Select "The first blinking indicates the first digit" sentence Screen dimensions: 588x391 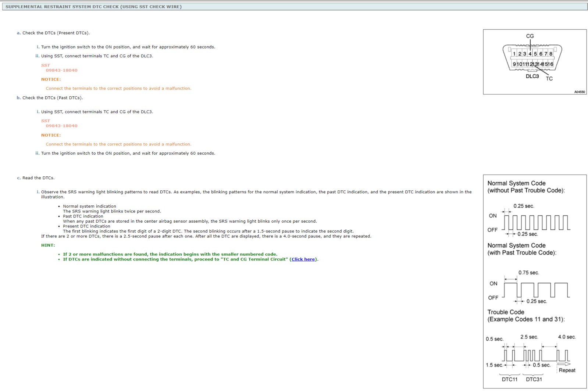(x=208, y=232)
